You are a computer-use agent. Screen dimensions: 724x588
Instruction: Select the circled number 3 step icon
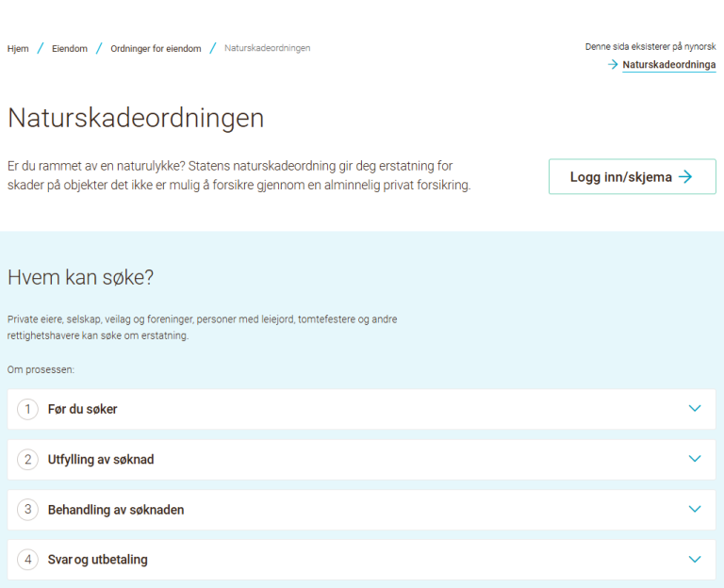tap(28, 510)
